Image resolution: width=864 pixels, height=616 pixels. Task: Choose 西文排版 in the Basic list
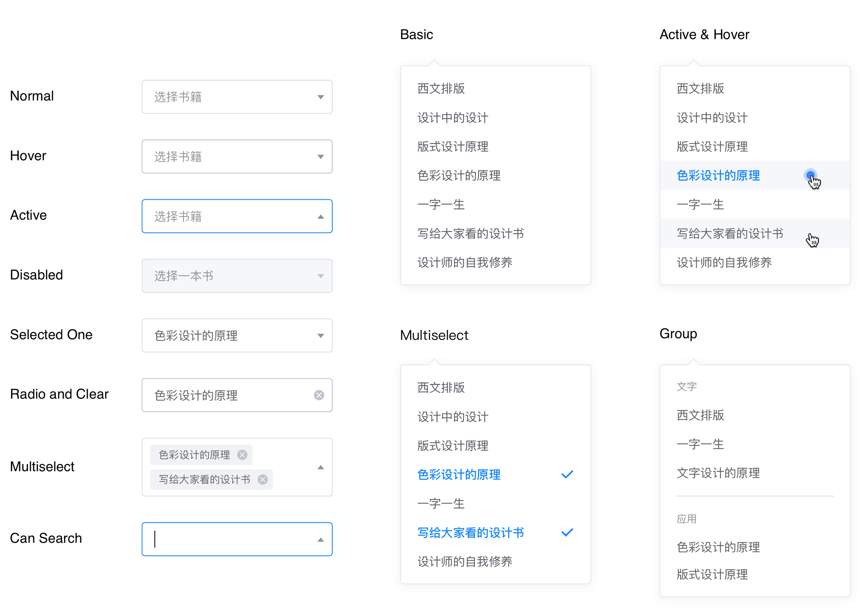coord(441,88)
